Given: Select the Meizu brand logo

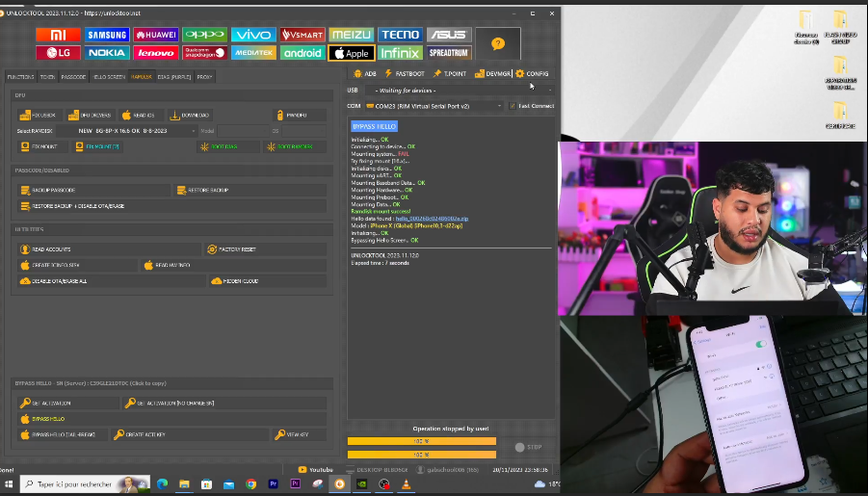Looking at the screenshot, I should click(x=351, y=35).
